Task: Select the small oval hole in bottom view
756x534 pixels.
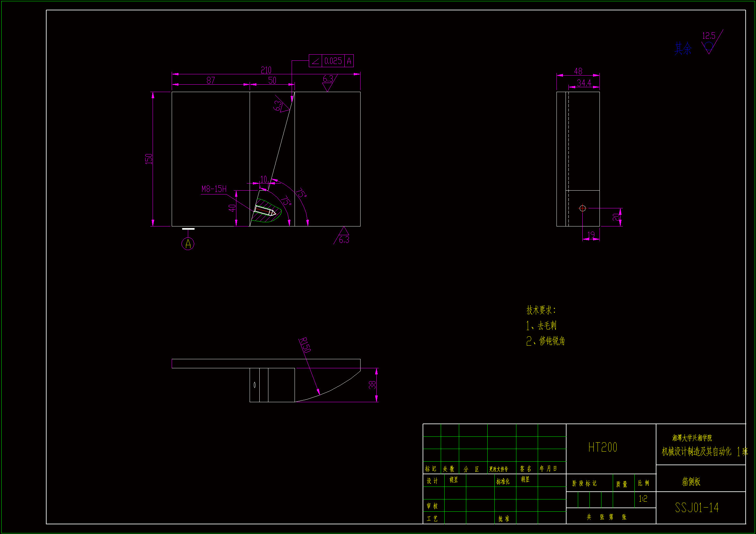Action: tap(254, 385)
